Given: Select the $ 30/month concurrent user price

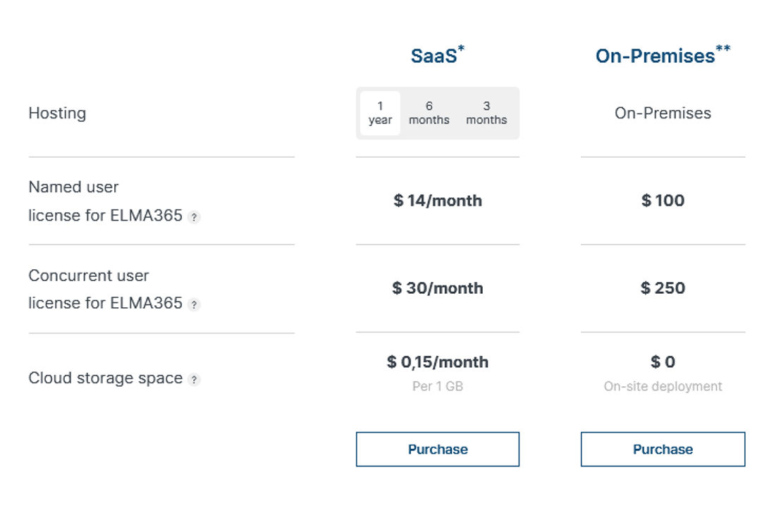Looking at the screenshot, I should click(x=438, y=288).
